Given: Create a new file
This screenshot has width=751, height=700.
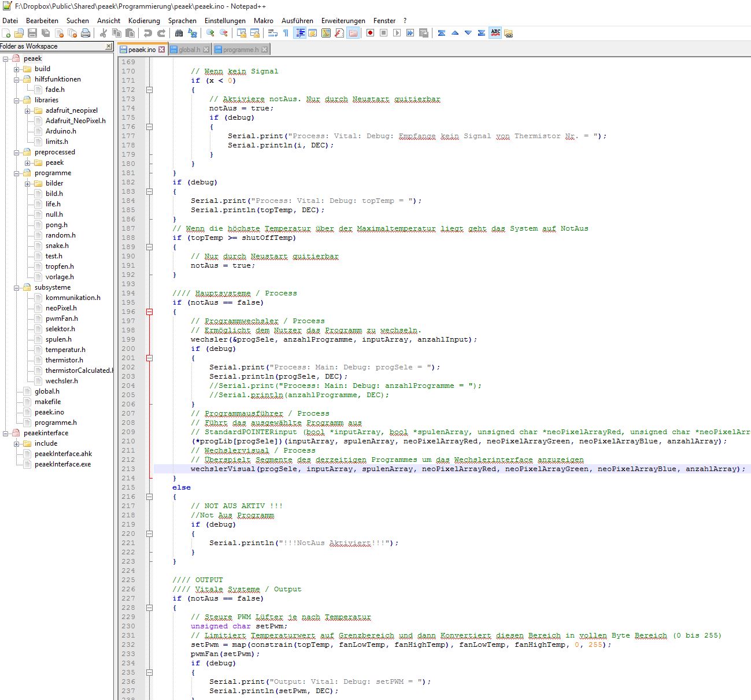Looking at the screenshot, I should [6, 33].
